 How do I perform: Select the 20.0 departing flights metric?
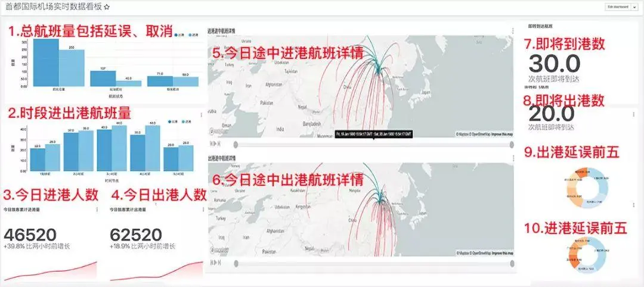[x=551, y=114]
